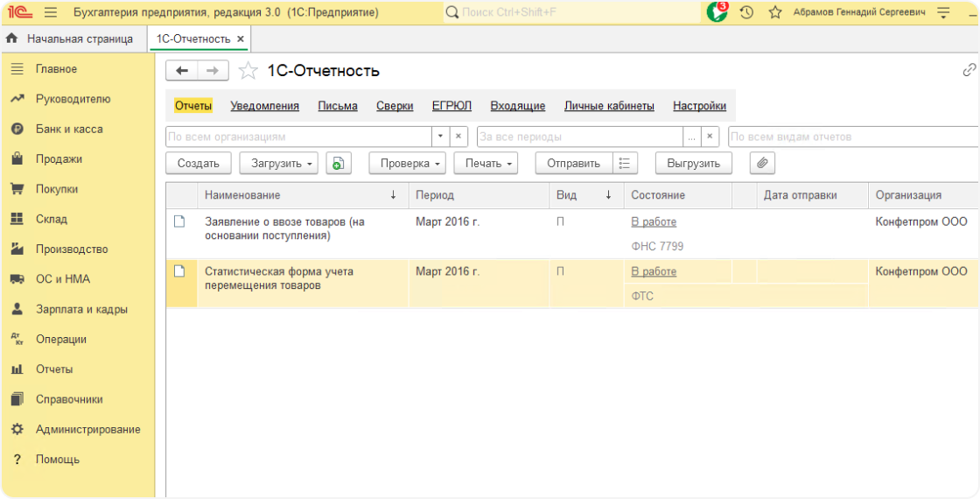Viewport: 980px width, 499px height.
Task: Open the history clock icon
Action: pyautogui.click(x=746, y=12)
